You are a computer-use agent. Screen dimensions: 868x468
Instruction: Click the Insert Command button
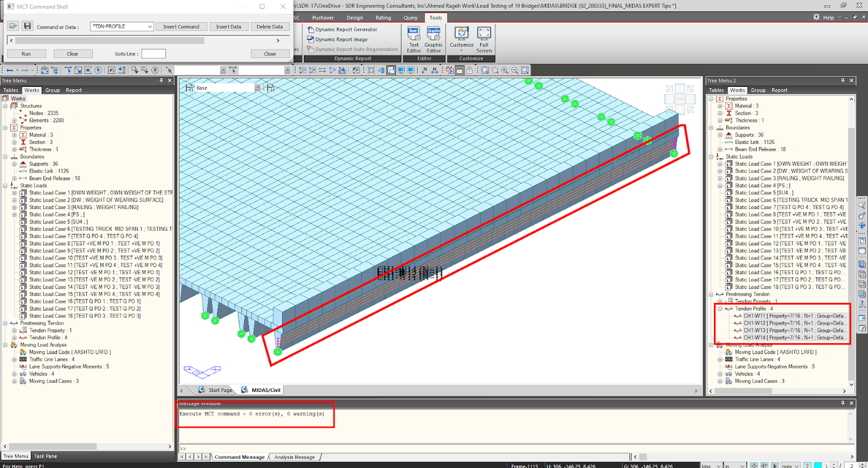(x=181, y=27)
